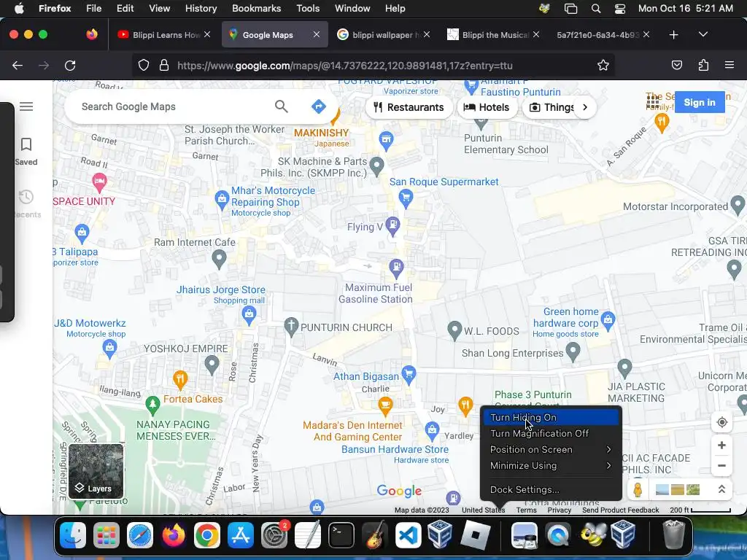The height and width of the screenshot is (560, 747).
Task: Open the Firefox application hamburger menu
Action: tap(729, 65)
